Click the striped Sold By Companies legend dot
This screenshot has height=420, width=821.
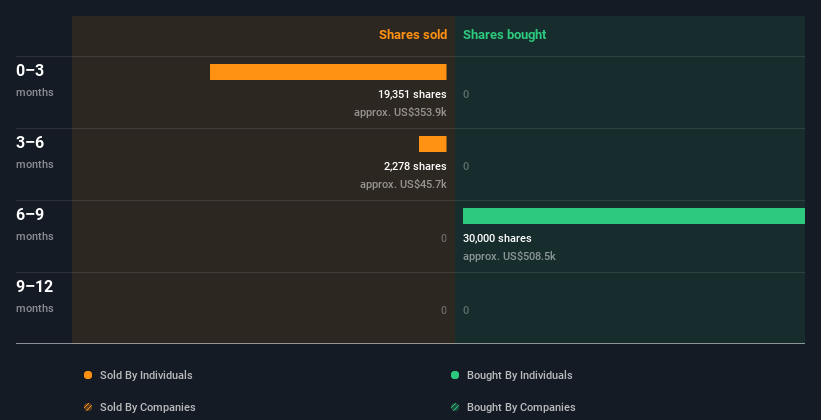[88, 407]
